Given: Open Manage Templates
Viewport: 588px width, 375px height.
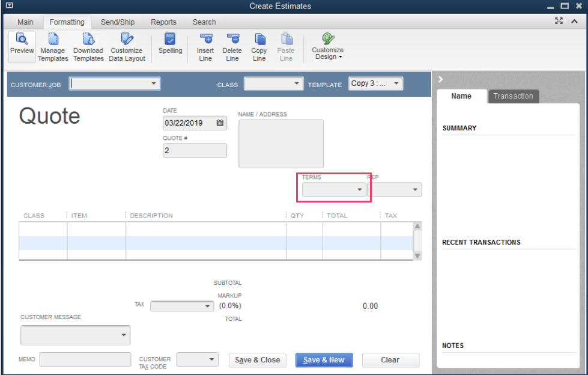Looking at the screenshot, I should point(53,47).
